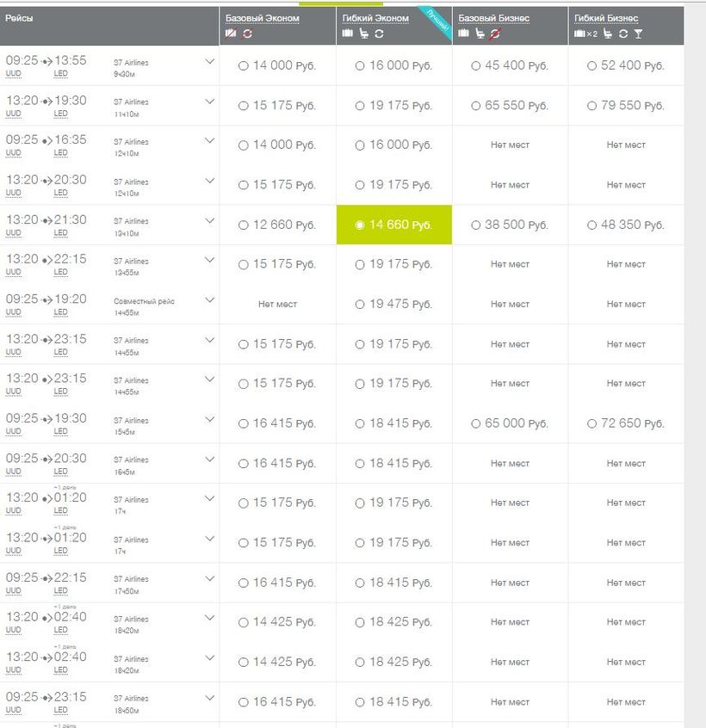The width and height of the screenshot is (706, 728).
Task: Select 52 400 Руб. Гибкий Бизнес fare
Action: pos(591,66)
